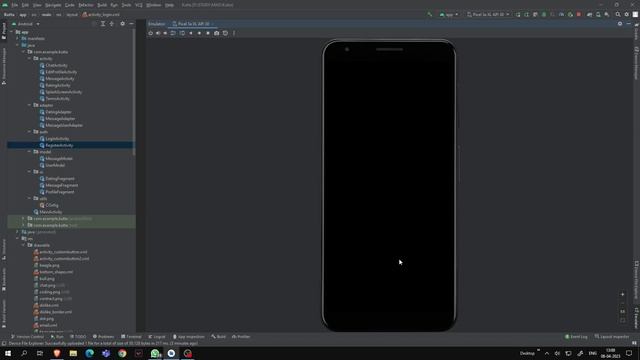
Task: Collapse the activity package folder
Action: coord(29,58)
